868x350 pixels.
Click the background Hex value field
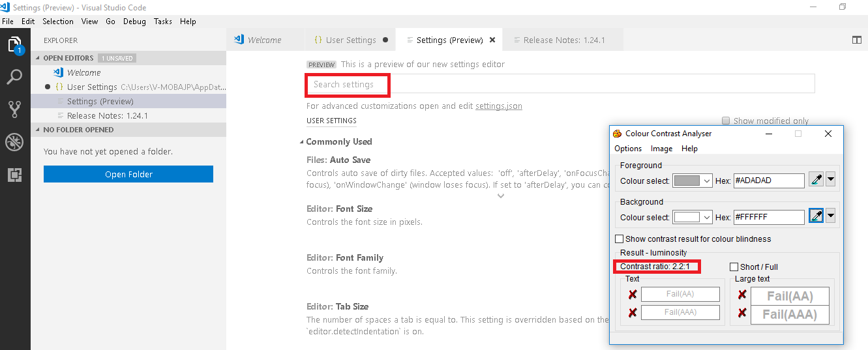[x=770, y=217]
